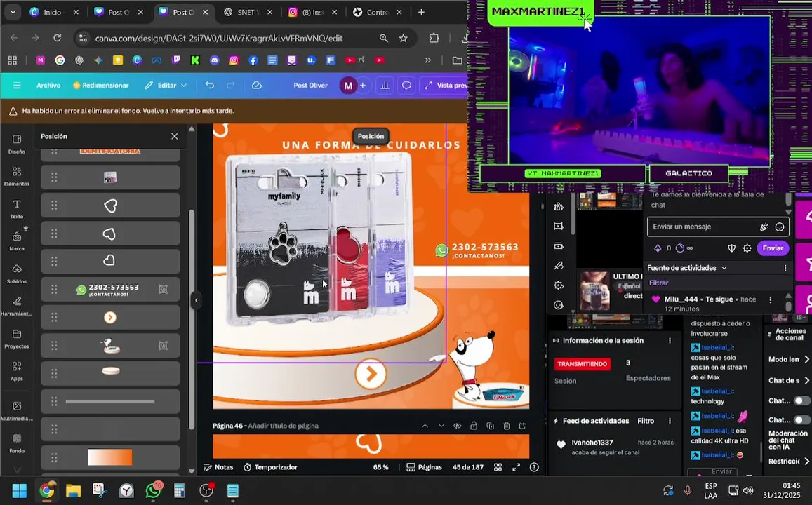Open the Fondo background panel
The image size is (812, 505).
(17, 443)
